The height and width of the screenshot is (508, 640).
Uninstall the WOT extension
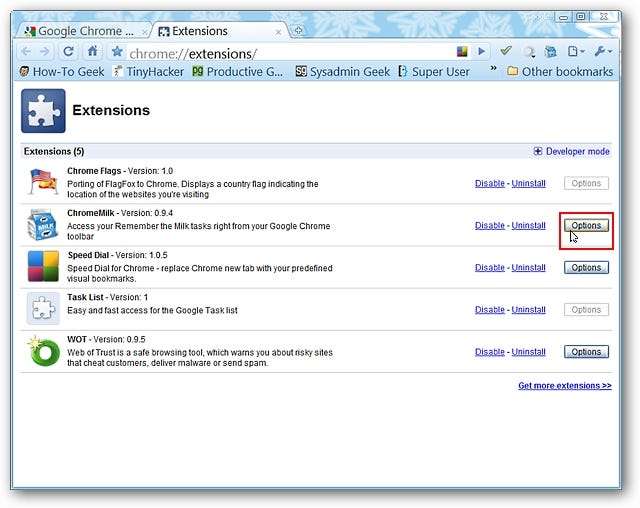pos(529,352)
